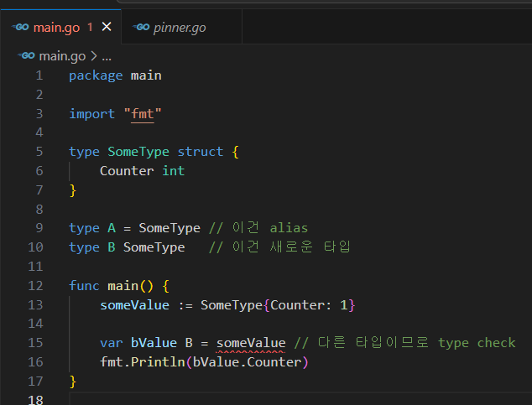Click the underlined "fmt" import string
This screenshot has width=532, height=405.
[x=143, y=113]
